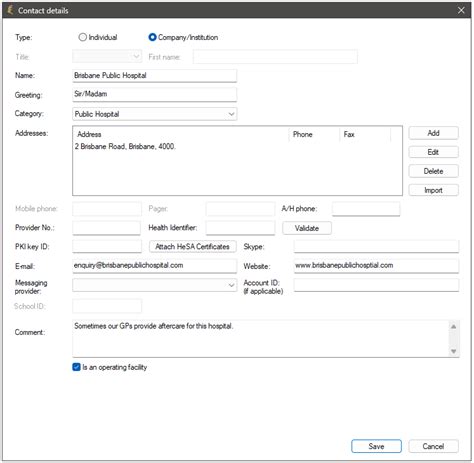Save the contact details
This screenshot has width=474, height=463.
tap(376, 446)
